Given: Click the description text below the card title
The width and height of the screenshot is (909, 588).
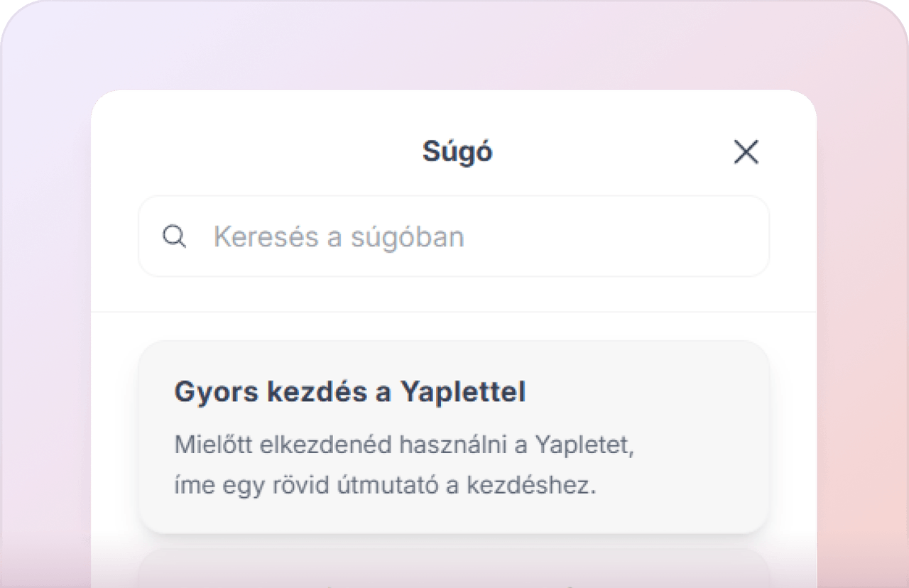Looking at the screenshot, I should coord(404,465).
